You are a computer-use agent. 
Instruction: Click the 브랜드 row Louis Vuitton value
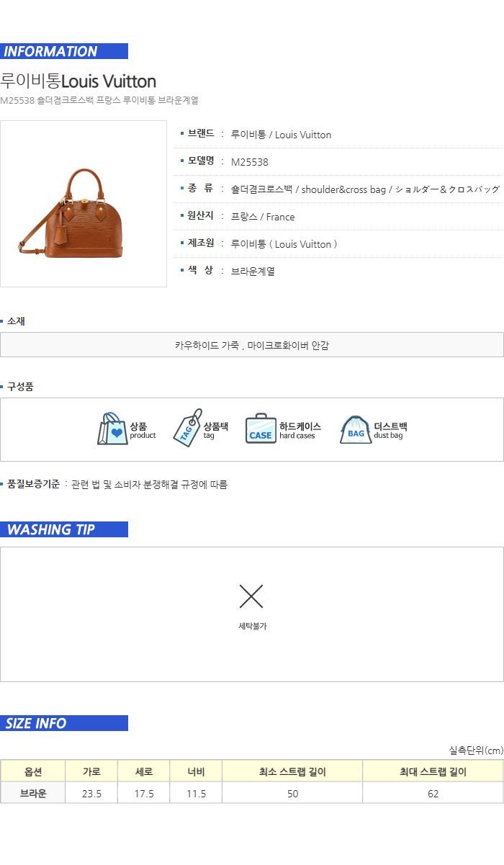[282, 135]
